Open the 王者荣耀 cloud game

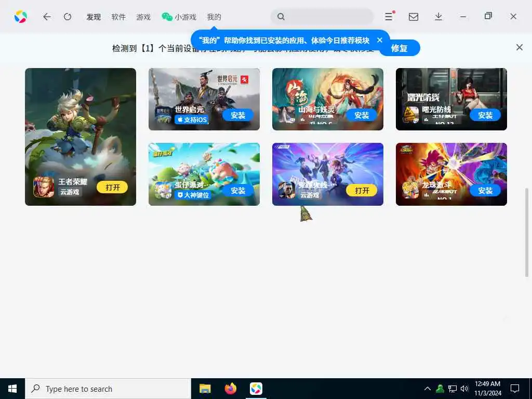pos(112,187)
